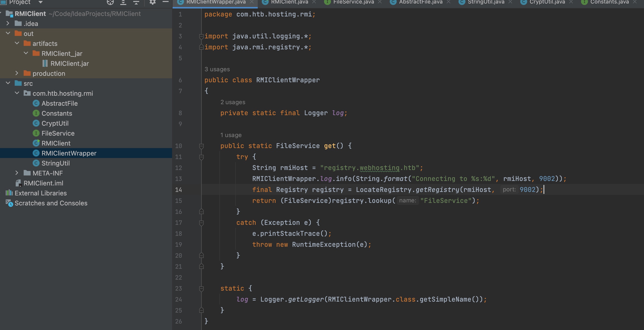Click the Collapse All icon in Project toolbar
Image resolution: width=644 pixels, height=330 pixels.
click(136, 2)
